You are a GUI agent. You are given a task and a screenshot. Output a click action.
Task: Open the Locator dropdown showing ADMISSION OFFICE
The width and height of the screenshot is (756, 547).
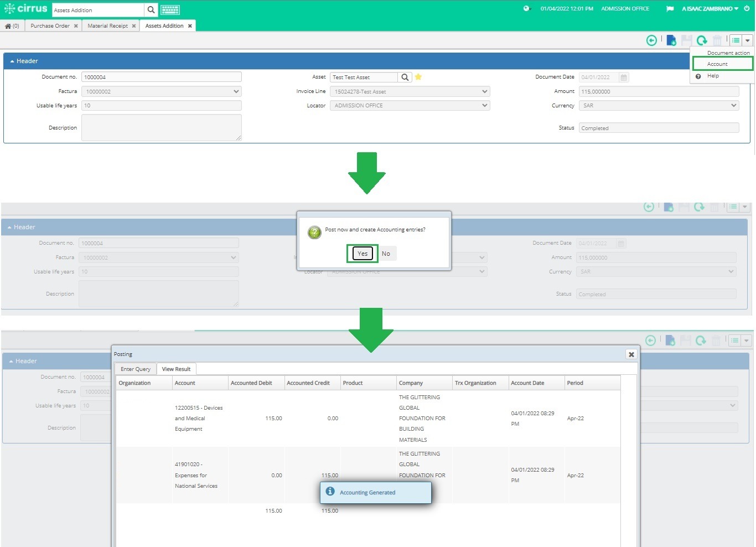click(410, 106)
